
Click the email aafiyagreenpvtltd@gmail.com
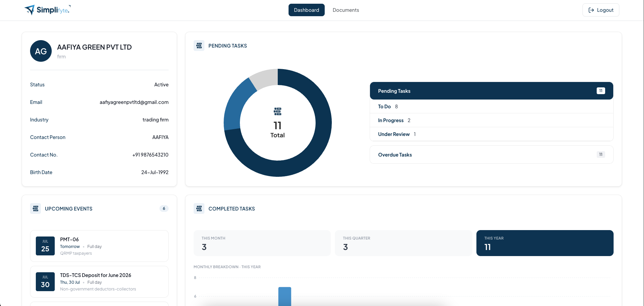(134, 102)
